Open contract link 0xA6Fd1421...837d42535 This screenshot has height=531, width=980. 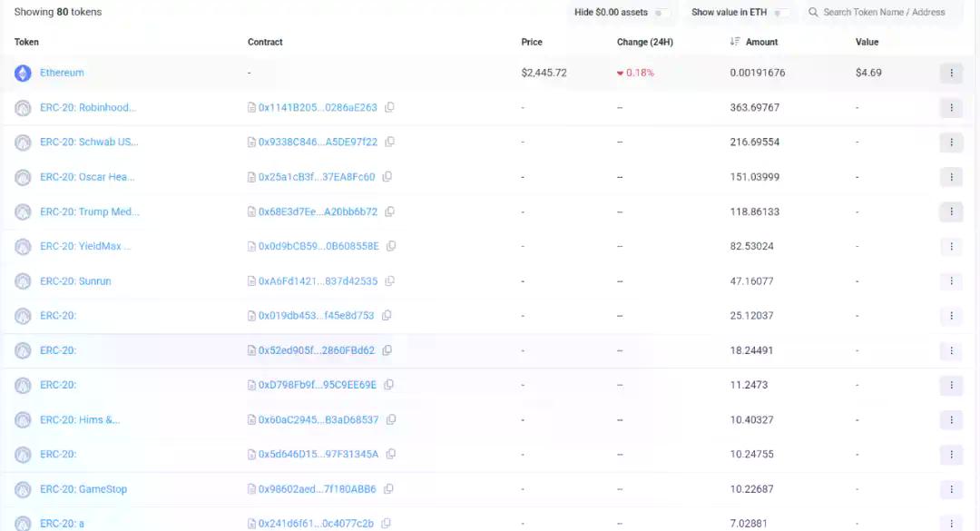coord(318,281)
